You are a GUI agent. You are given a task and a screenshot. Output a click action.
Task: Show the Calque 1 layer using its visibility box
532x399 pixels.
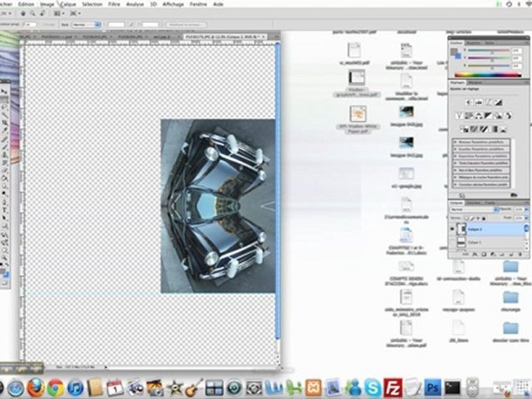coord(452,242)
